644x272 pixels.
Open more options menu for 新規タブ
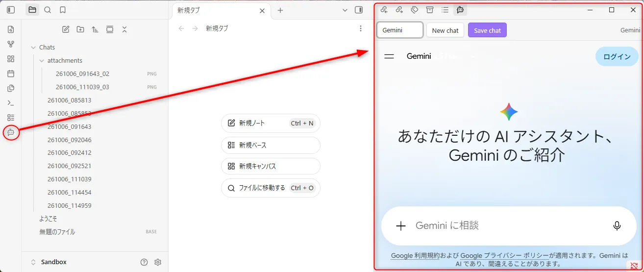[x=361, y=28]
